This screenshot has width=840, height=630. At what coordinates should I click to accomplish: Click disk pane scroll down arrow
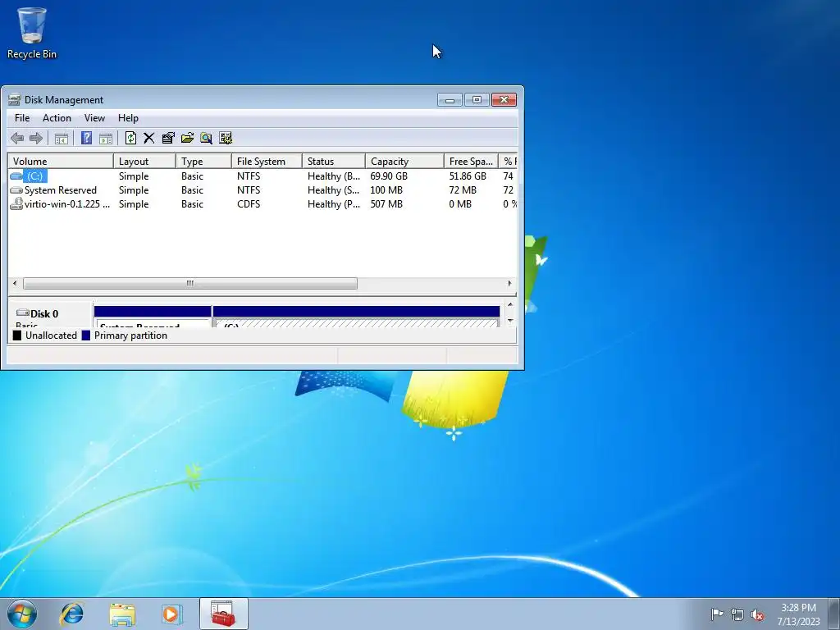[x=510, y=321]
